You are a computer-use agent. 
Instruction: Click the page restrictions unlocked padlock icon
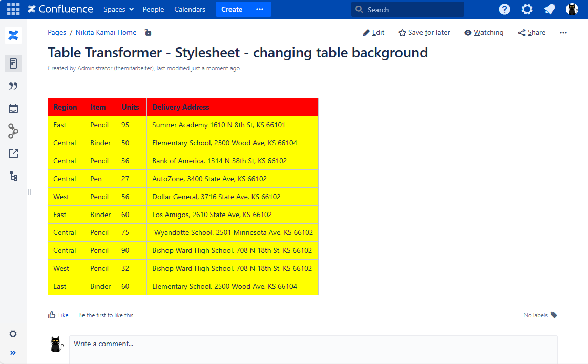coord(148,33)
